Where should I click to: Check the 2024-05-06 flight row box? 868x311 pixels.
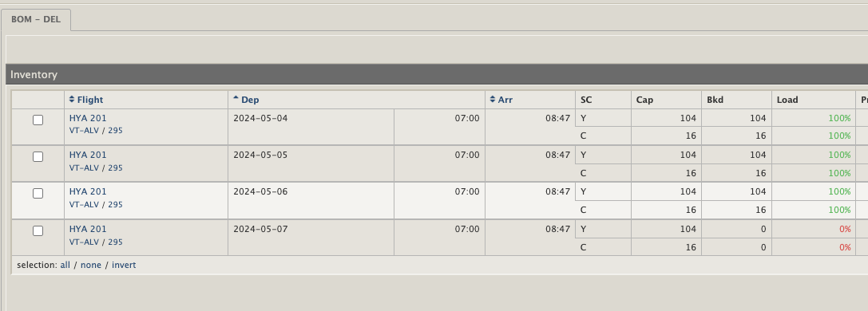click(38, 193)
